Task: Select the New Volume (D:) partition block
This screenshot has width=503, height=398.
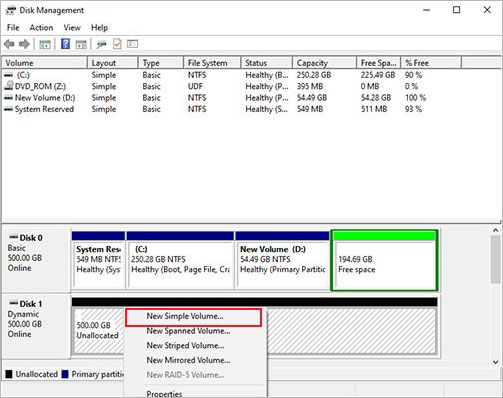Action: (282, 260)
